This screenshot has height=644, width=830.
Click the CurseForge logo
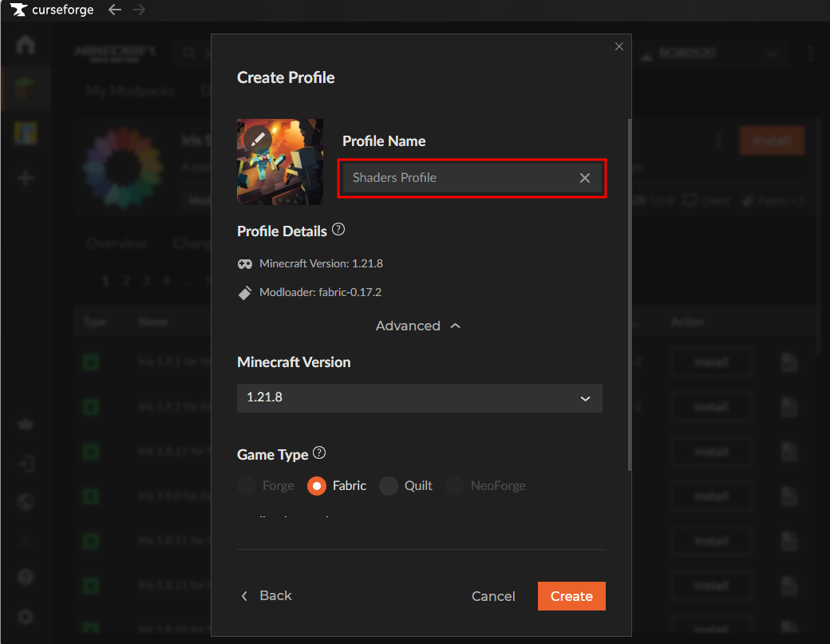52,10
